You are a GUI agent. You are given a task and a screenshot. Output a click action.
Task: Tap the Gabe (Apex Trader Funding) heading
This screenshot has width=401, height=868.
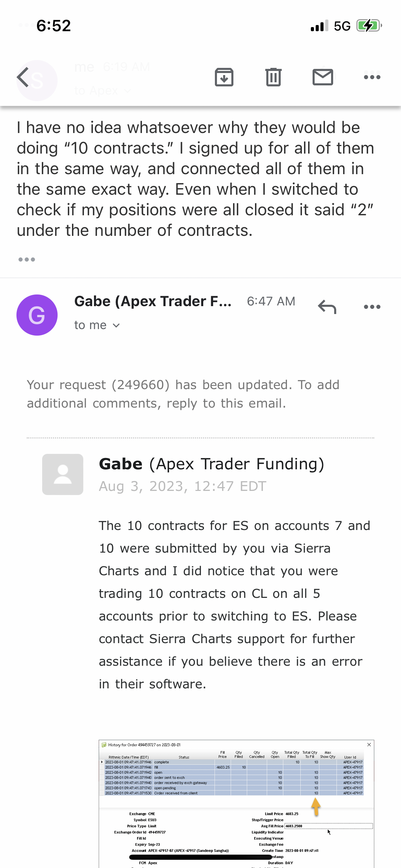pos(211,464)
